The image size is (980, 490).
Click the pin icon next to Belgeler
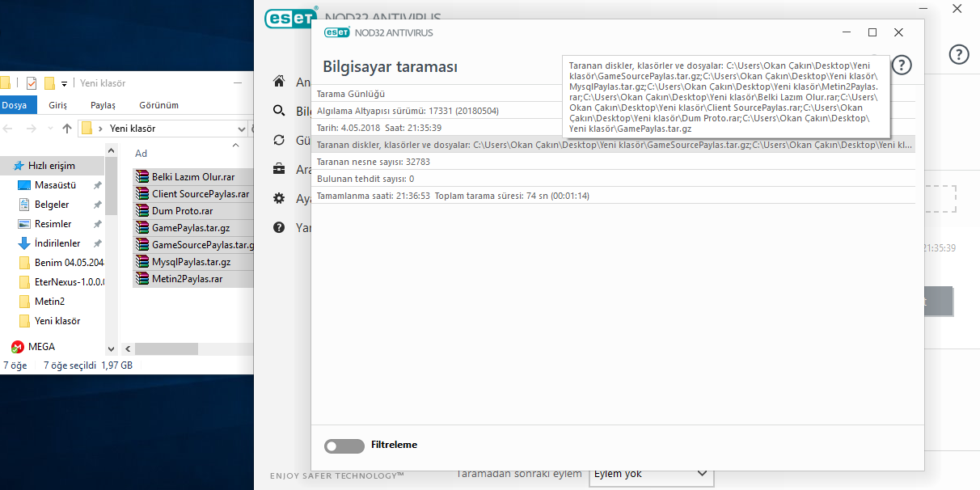pyautogui.click(x=98, y=205)
